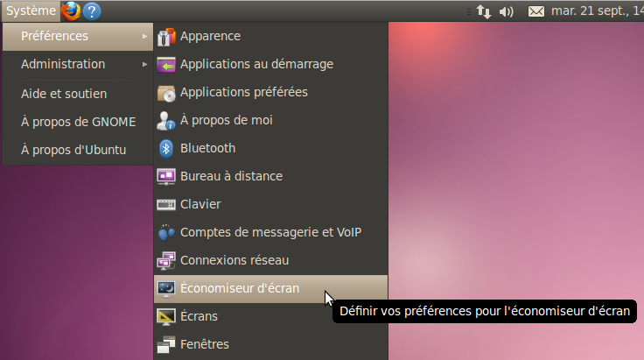Launch Firefox from the top panel
This screenshot has width=644, height=360.
71,11
